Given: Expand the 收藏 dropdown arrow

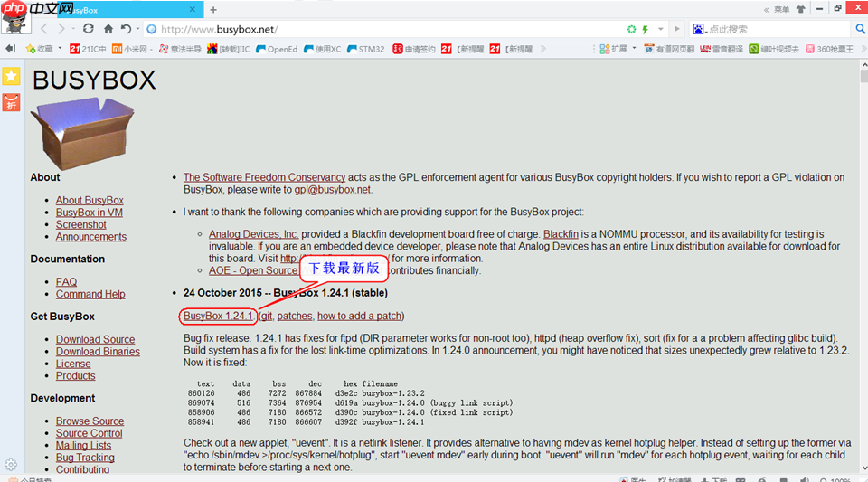Looking at the screenshot, I should 60,49.
